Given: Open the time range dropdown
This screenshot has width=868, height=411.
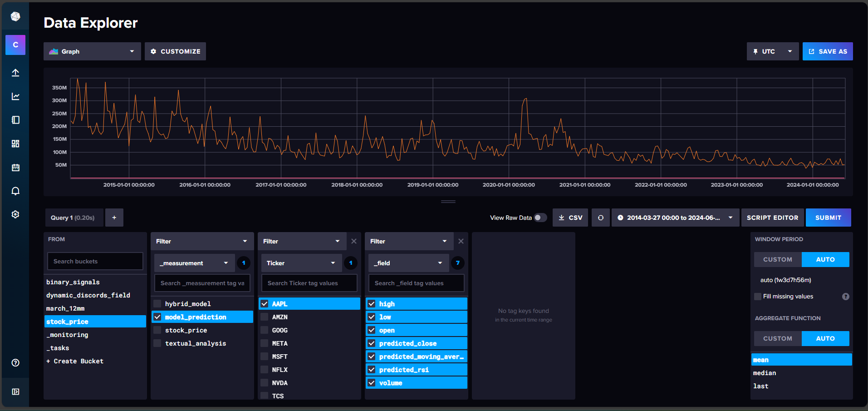Looking at the screenshot, I should [675, 218].
